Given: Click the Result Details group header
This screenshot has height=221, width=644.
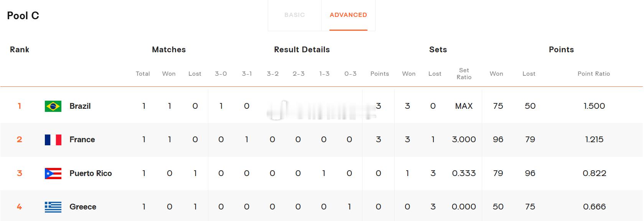Looking at the screenshot, I should tap(302, 50).
